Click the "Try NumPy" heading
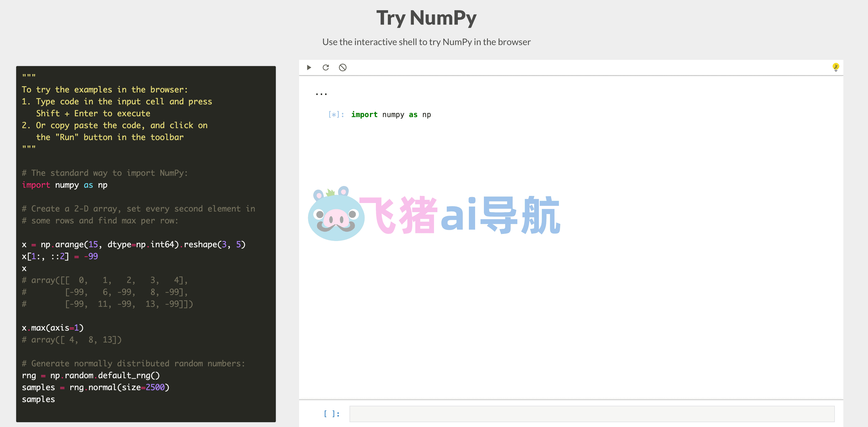 click(426, 18)
